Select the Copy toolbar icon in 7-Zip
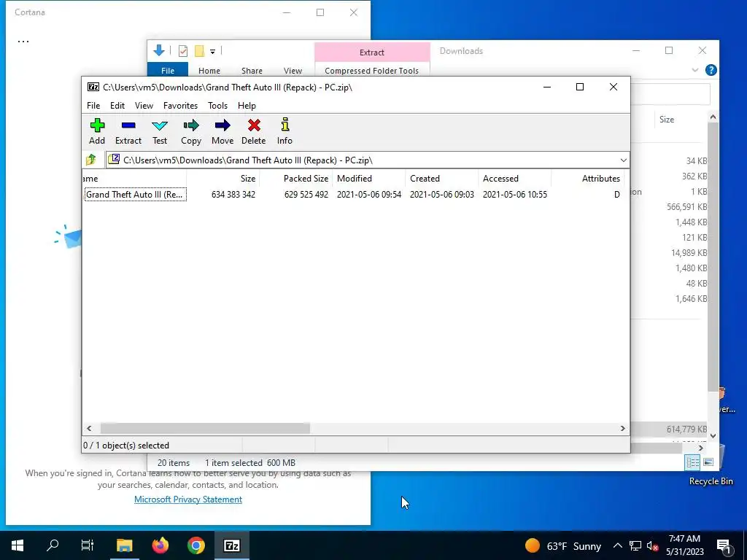 click(x=191, y=131)
